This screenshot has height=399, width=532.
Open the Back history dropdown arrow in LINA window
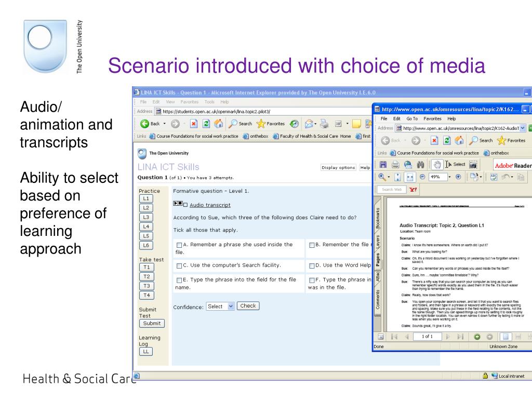coord(165,124)
